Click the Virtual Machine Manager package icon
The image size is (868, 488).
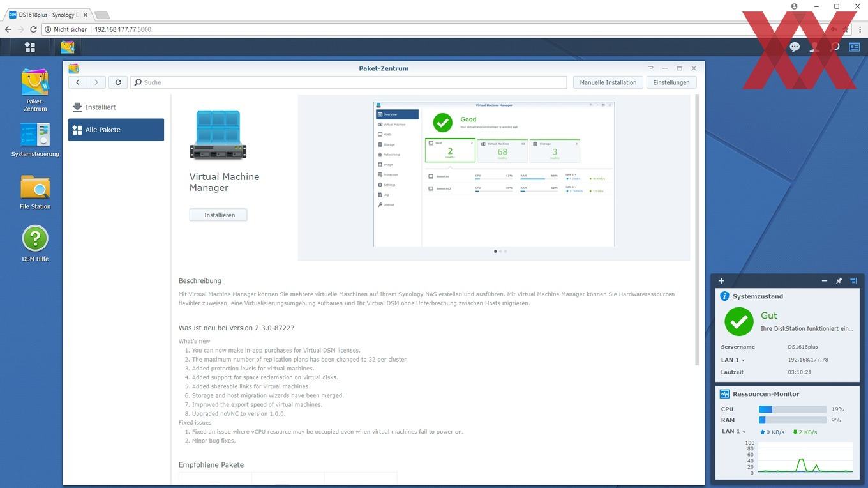[x=218, y=135]
